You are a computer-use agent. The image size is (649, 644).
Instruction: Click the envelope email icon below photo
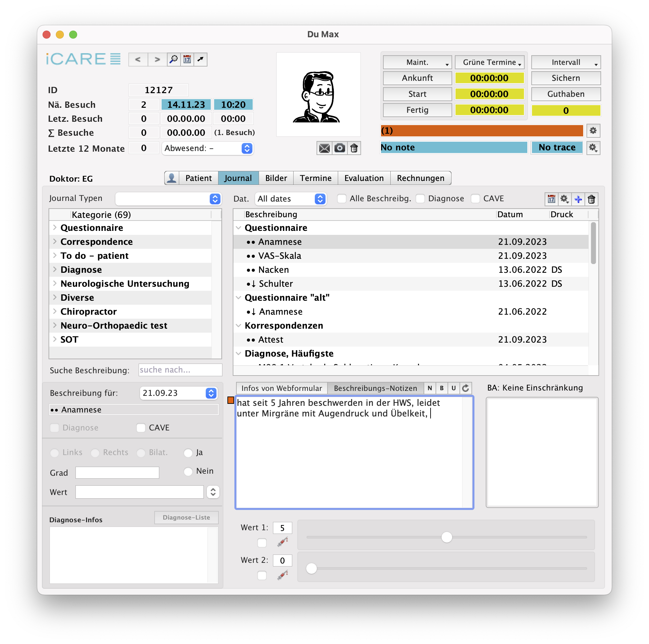pyautogui.click(x=324, y=148)
